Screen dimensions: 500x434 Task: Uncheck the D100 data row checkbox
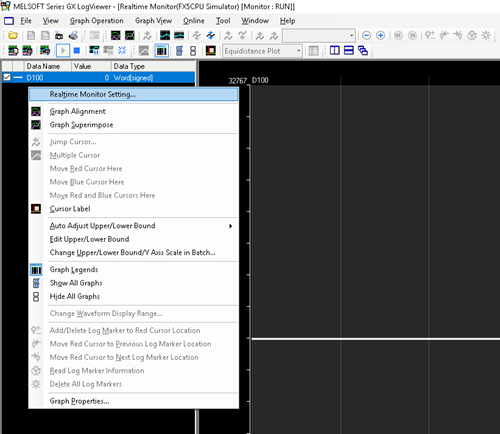tap(7, 78)
